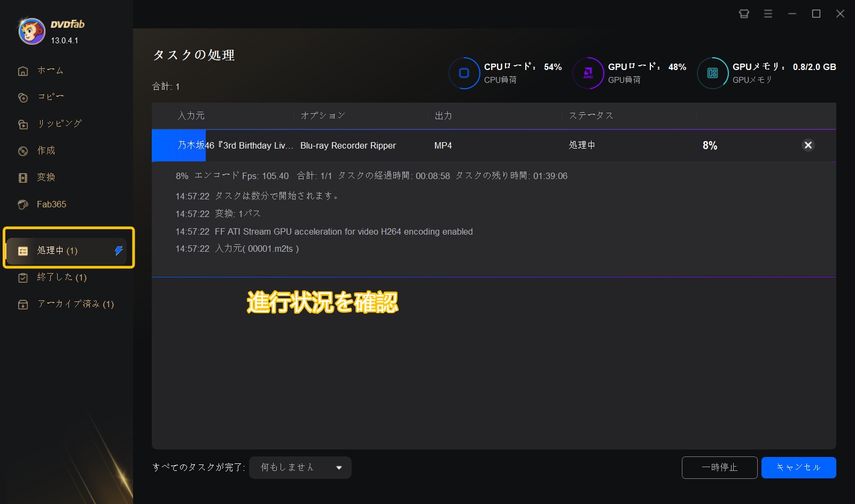Click the lightning bolt icon beside 処理中
The width and height of the screenshot is (855, 504).
pos(119,251)
